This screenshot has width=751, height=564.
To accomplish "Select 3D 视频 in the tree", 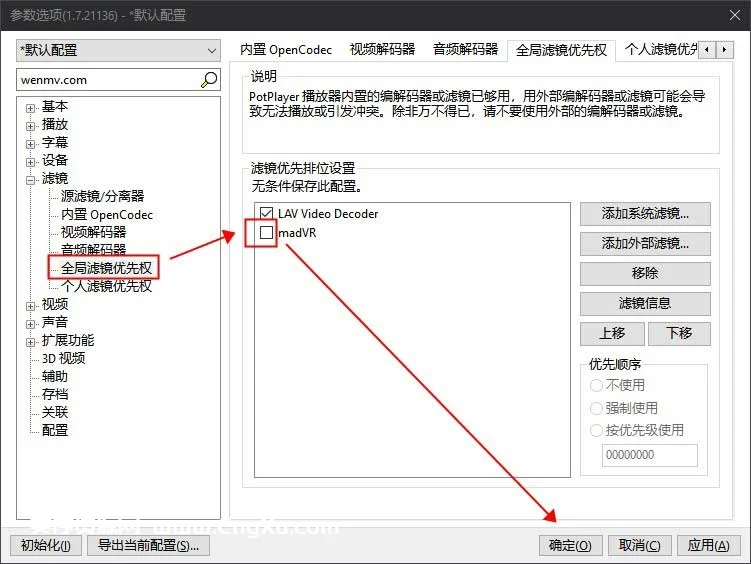I will coord(63,358).
